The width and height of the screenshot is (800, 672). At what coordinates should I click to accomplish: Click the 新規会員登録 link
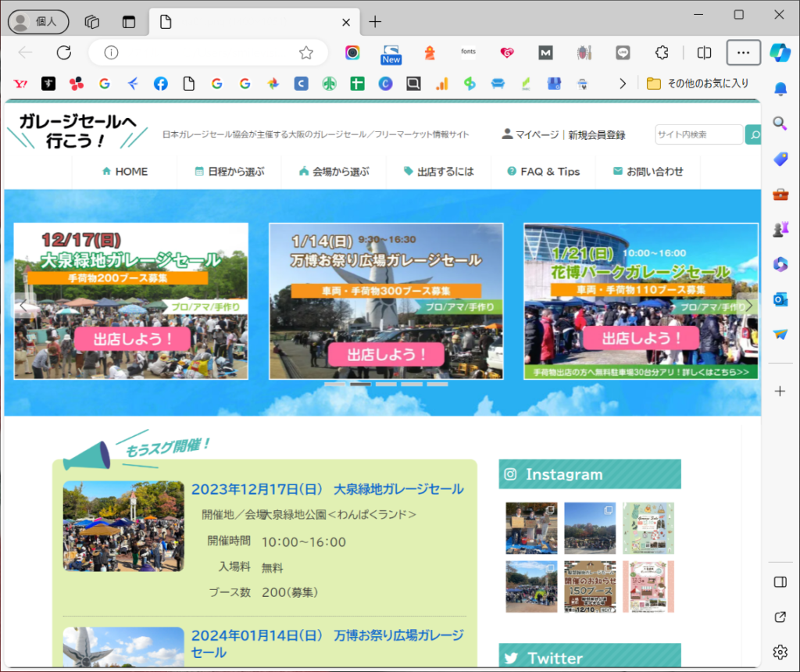click(x=597, y=134)
